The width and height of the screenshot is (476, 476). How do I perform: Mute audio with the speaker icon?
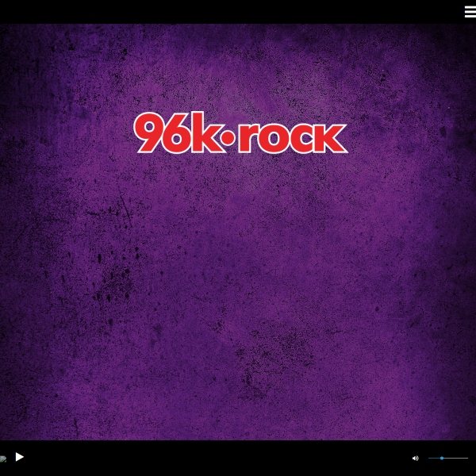(415, 458)
